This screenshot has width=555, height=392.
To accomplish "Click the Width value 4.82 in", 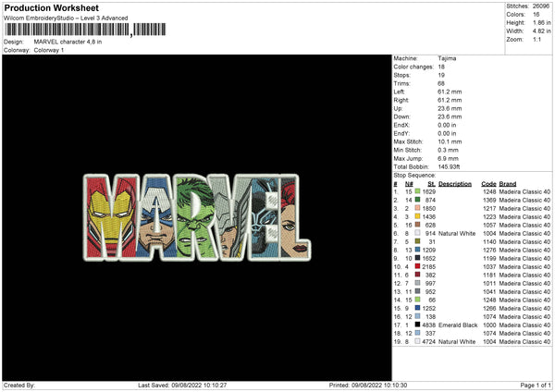I will click(x=541, y=31).
